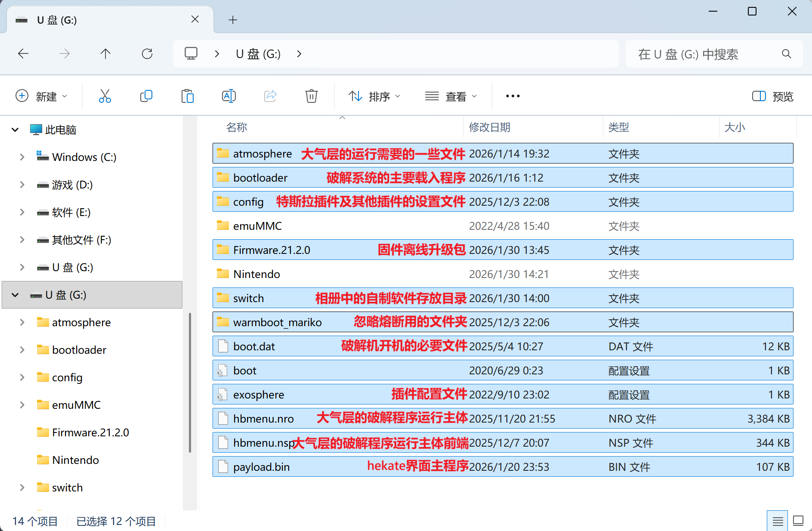Click the Cut scissors icon

click(x=105, y=96)
